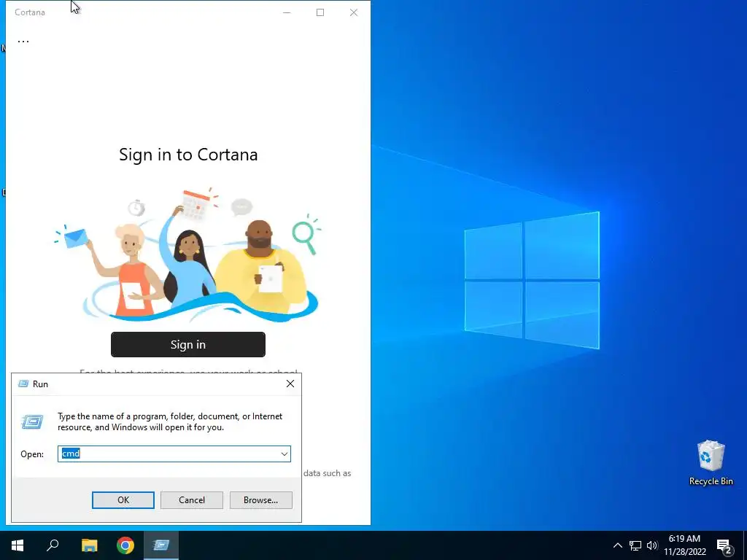Click the Cortana Sign in button
The height and width of the screenshot is (560, 747).
(x=187, y=344)
